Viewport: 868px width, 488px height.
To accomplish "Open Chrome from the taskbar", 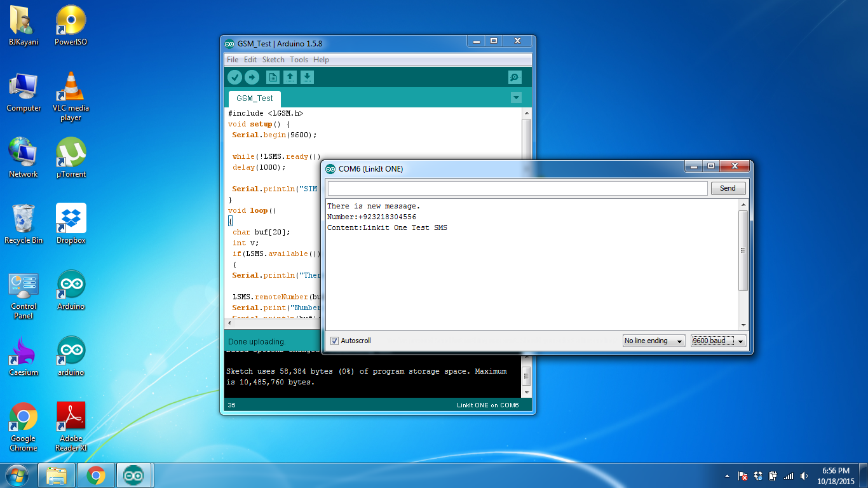I will 96,475.
